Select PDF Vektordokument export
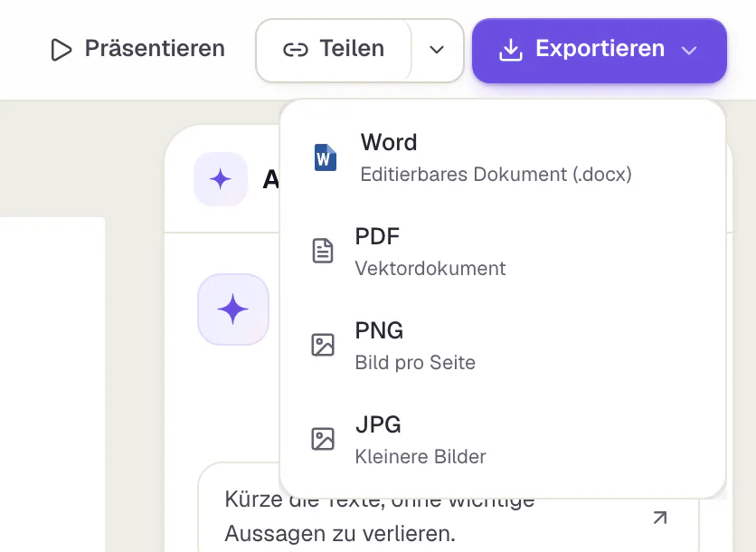 click(503, 252)
